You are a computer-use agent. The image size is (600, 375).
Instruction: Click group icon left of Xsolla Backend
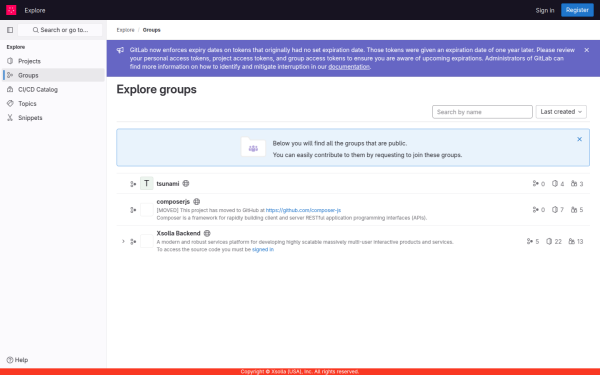[x=133, y=241]
